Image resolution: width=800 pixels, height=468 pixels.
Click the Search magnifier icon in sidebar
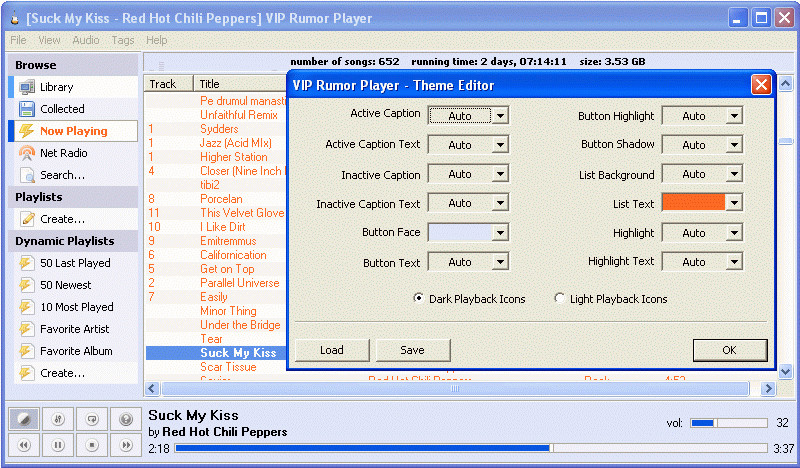(27, 175)
